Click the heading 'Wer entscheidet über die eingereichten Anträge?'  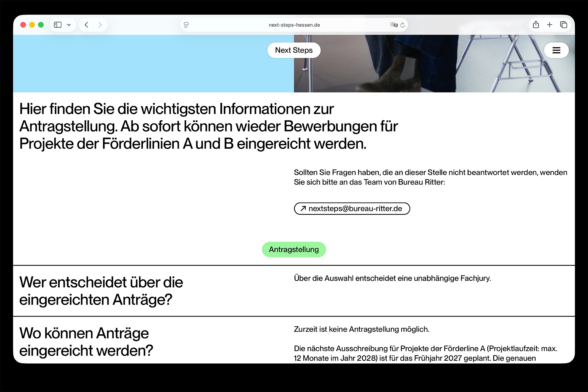tap(101, 291)
